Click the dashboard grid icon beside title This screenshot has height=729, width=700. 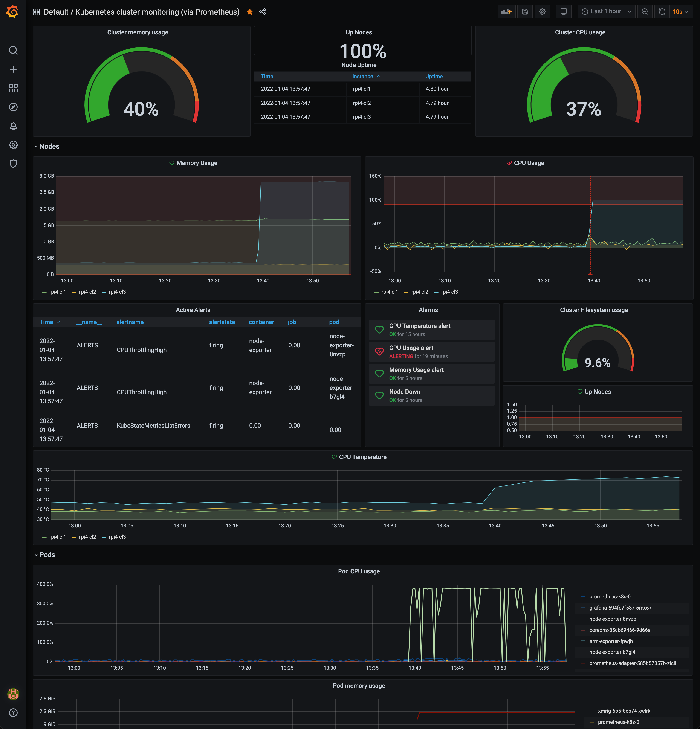point(37,12)
